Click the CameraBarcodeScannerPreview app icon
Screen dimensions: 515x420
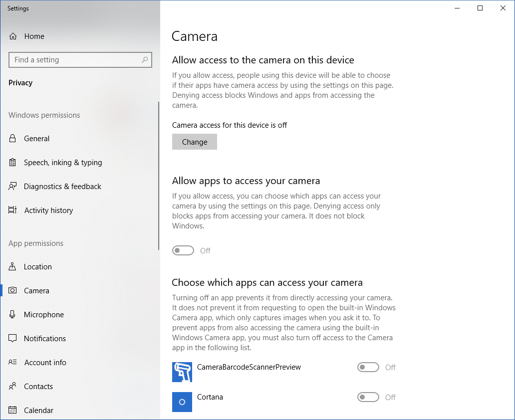182,372
